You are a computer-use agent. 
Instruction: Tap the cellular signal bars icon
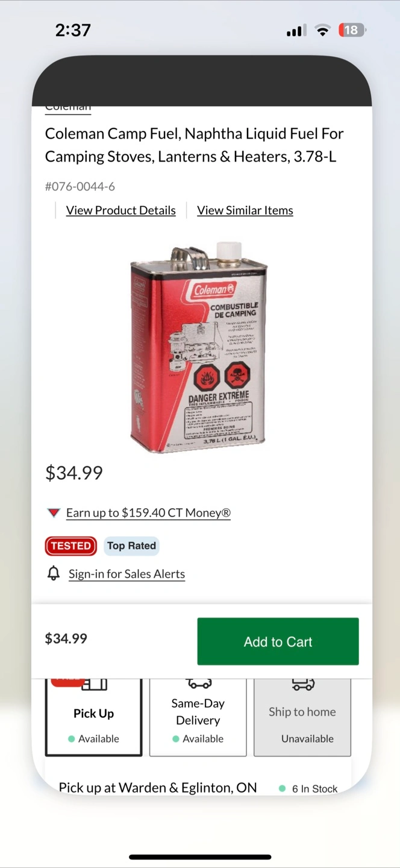(x=296, y=31)
